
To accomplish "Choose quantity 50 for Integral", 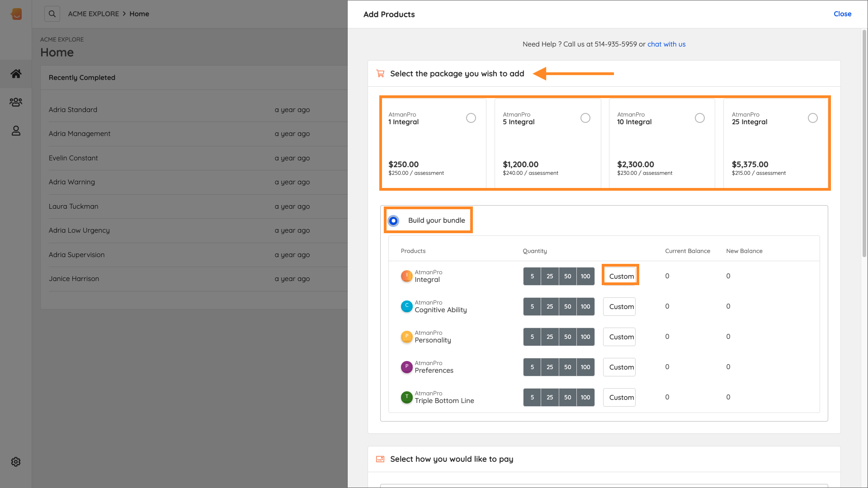I will click(568, 276).
